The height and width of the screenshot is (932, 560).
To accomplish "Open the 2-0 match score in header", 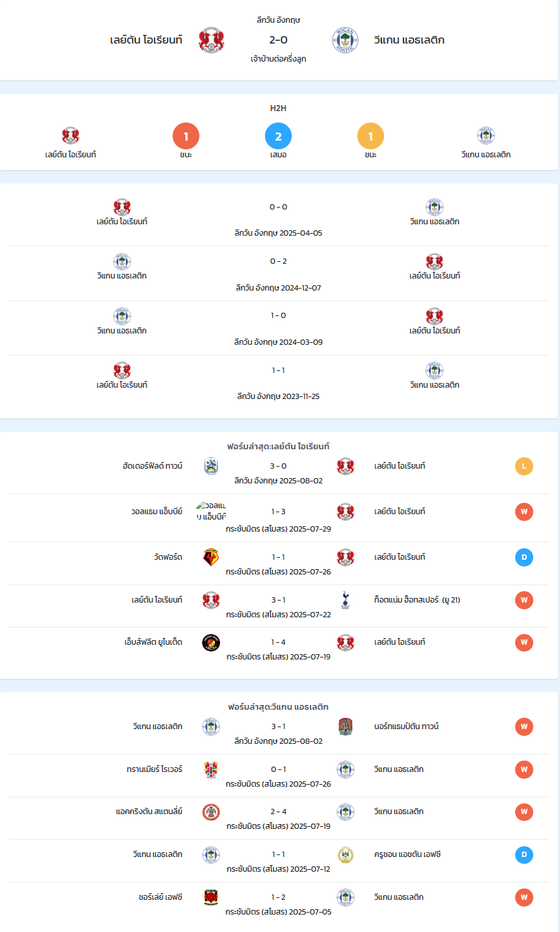I will [x=278, y=40].
